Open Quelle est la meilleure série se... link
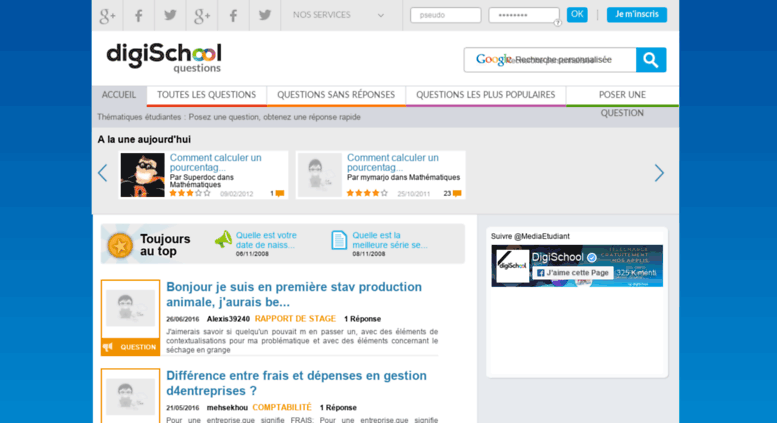This screenshot has height=423, width=777. click(389, 240)
